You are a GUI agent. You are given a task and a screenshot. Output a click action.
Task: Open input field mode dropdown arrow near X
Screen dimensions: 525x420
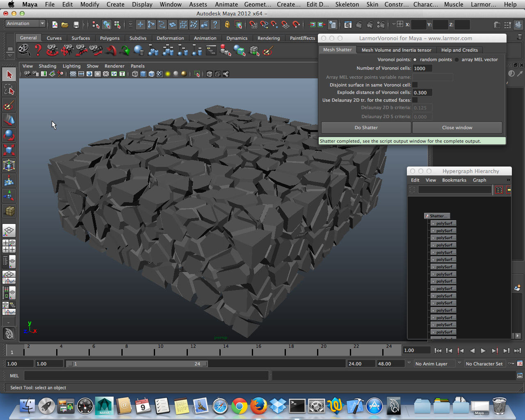click(394, 25)
